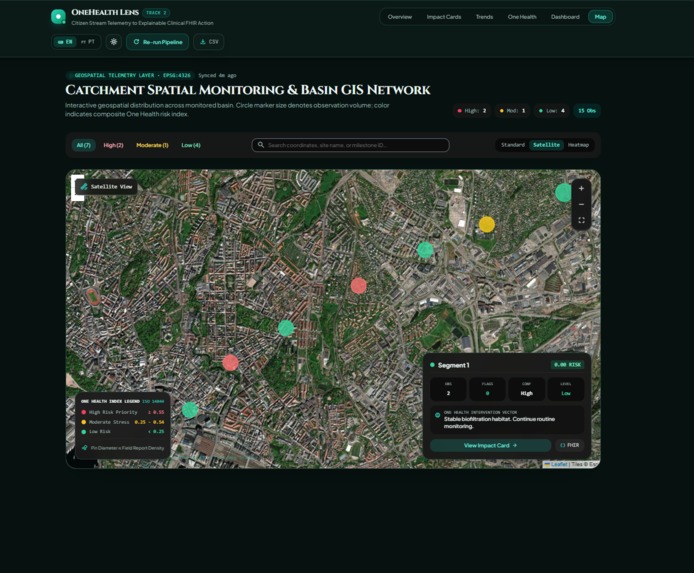Filter sites by High (2)
This screenshot has height=573, width=694.
[x=113, y=145]
